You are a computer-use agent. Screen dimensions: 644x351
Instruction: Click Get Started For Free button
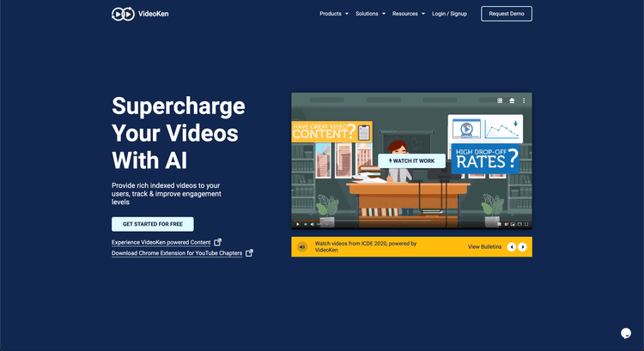click(153, 224)
